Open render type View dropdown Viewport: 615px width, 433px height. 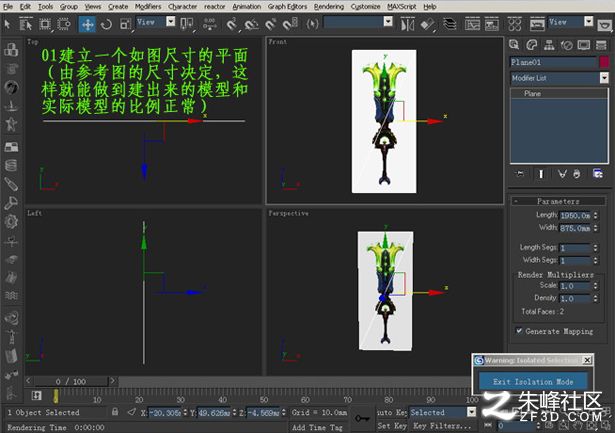point(571,22)
